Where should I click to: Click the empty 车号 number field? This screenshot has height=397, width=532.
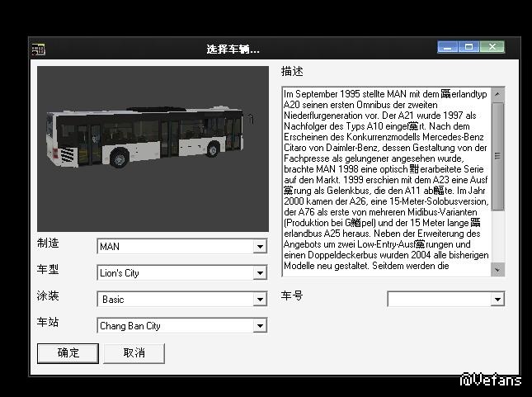click(440, 299)
